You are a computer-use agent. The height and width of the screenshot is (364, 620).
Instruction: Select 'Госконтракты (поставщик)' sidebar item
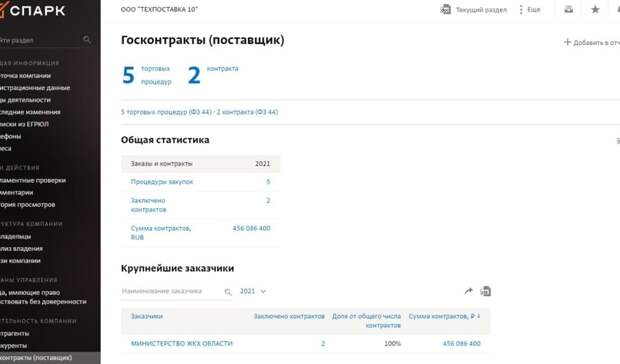tap(50, 358)
